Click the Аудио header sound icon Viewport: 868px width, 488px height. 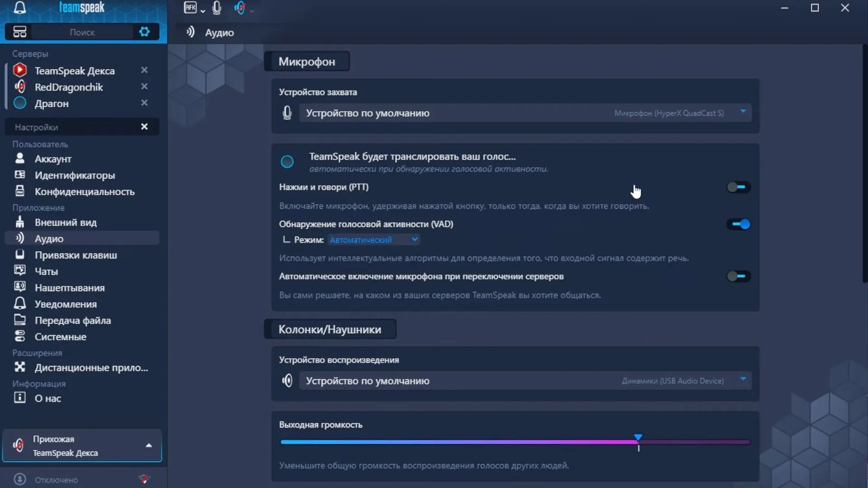coord(190,32)
